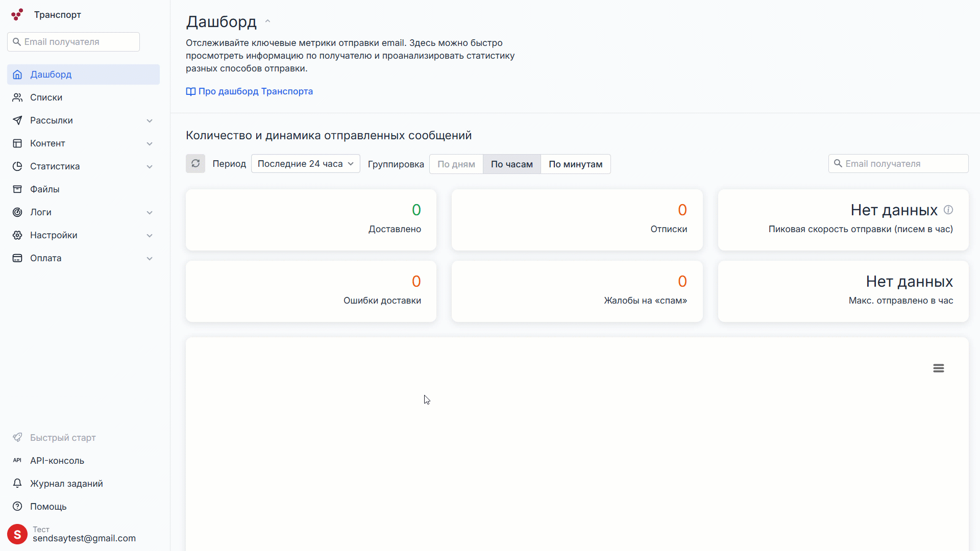Select grouping По минутам
Viewport: 980px width, 551px height.
(x=575, y=164)
